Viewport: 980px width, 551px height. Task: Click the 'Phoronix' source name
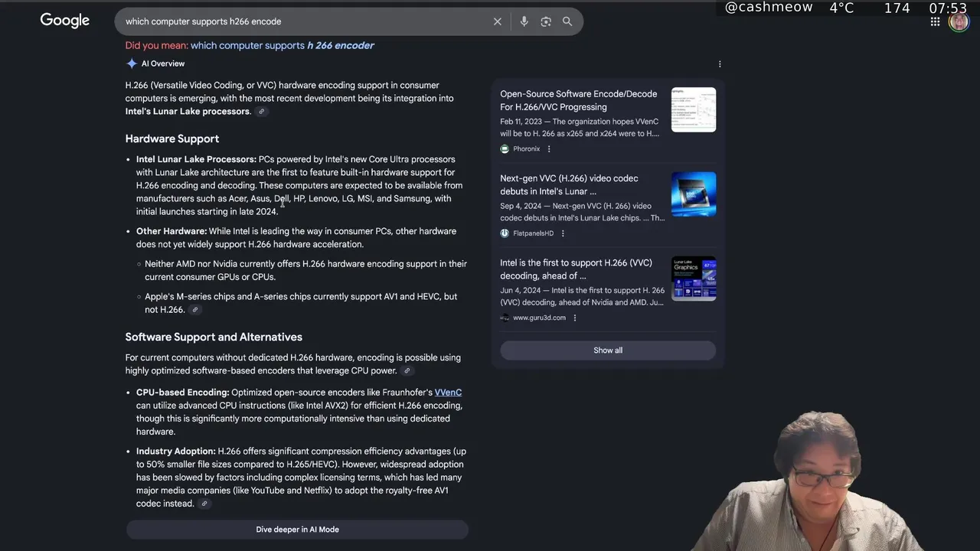(x=526, y=149)
